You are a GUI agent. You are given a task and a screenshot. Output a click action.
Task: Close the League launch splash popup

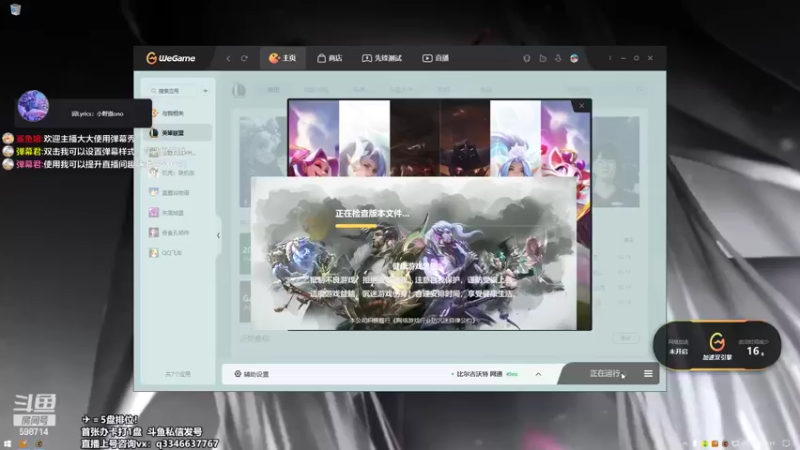pos(582,106)
